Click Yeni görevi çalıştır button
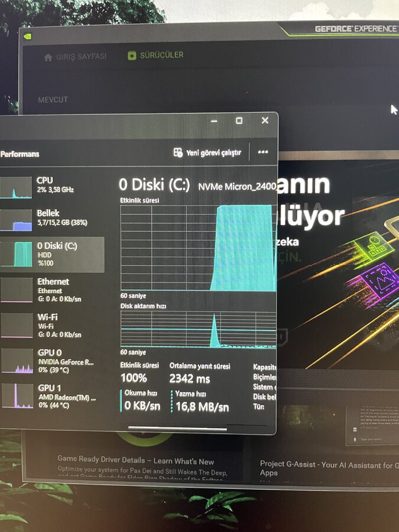Viewport: 399px width, 532px height. point(207,153)
